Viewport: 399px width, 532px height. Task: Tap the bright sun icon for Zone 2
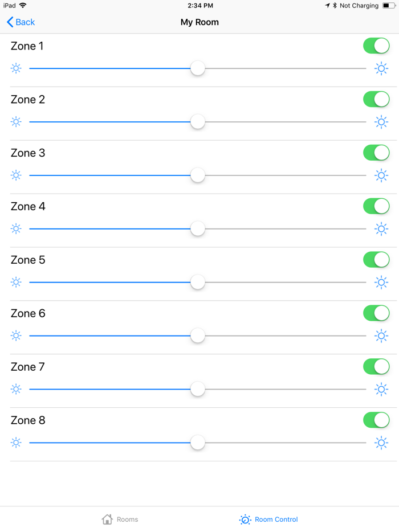[381, 122]
